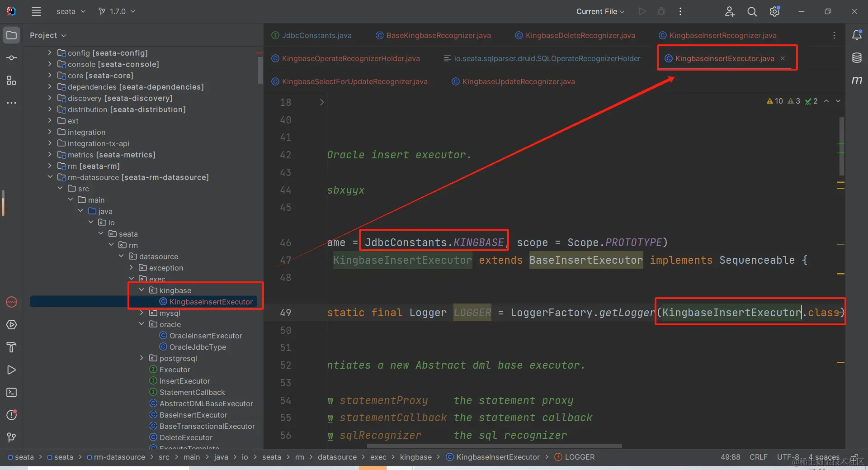Switch to JdbcConstants.java tab
Image resolution: width=868 pixels, height=470 pixels.
[x=311, y=35]
